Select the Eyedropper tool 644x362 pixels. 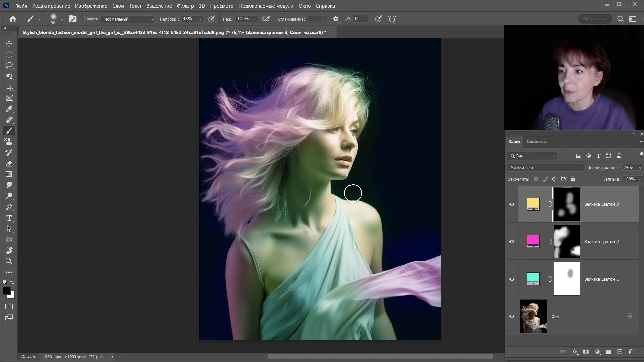(x=9, y=109)
